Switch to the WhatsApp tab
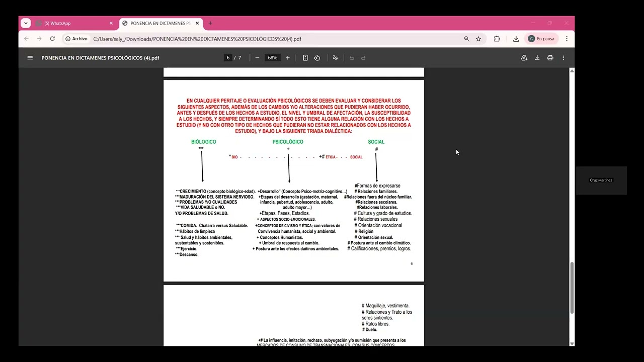 pos(74,23)
